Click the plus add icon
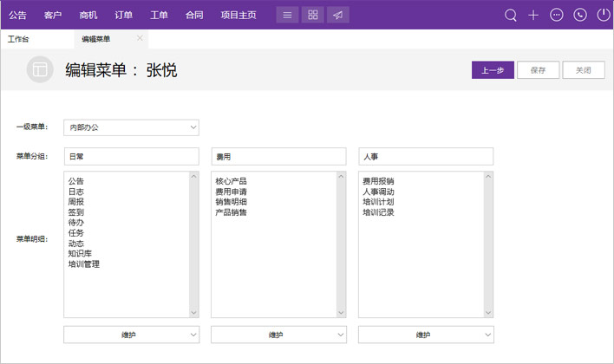614x364 pixels. point(533,15)
